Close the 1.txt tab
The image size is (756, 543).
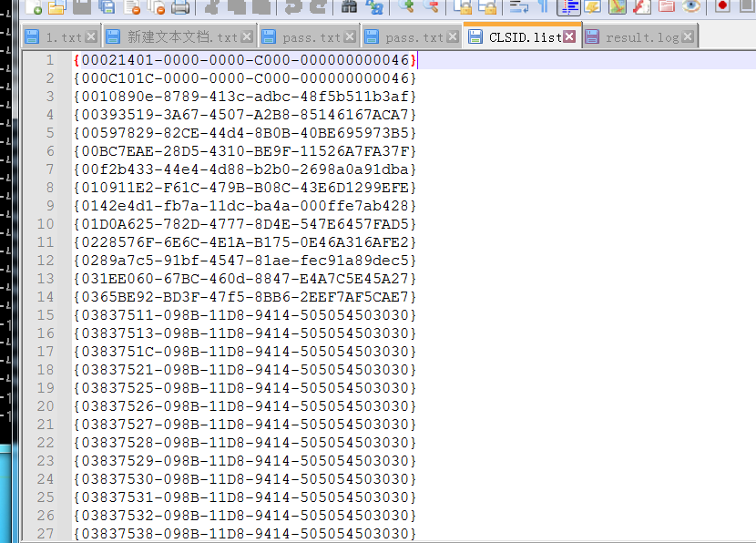pyautogui.click(x=91, y=36)
